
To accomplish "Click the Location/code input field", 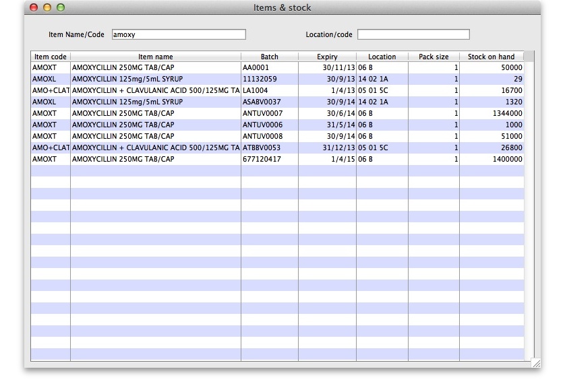I will click(x=413, y=34).
